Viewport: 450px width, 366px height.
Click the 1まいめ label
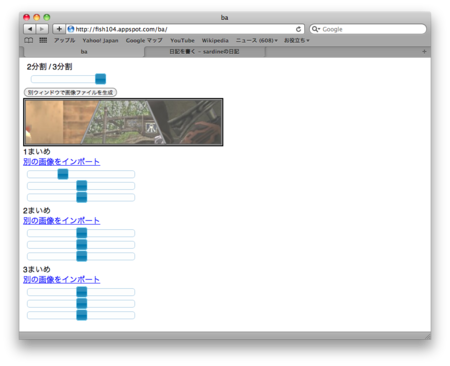[37, 152]
